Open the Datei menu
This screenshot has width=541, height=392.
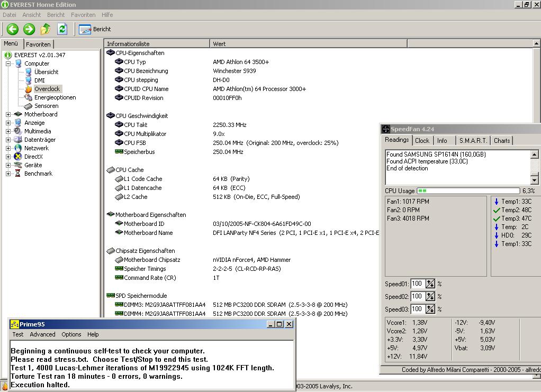click(x=10, y=15)
